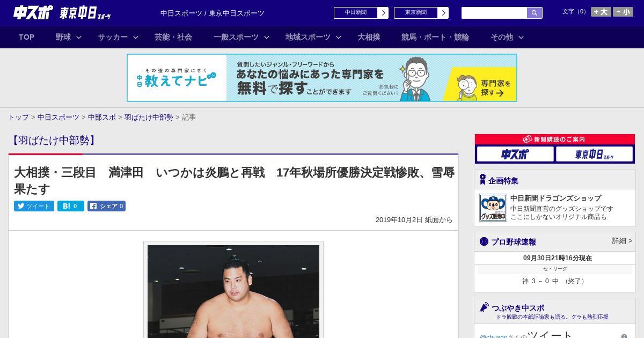Screen dimensions: 644x338
Task: Expand the 地域スポーツ dropdown arrow
Action: pyautogui.click(x=339, y=37)
